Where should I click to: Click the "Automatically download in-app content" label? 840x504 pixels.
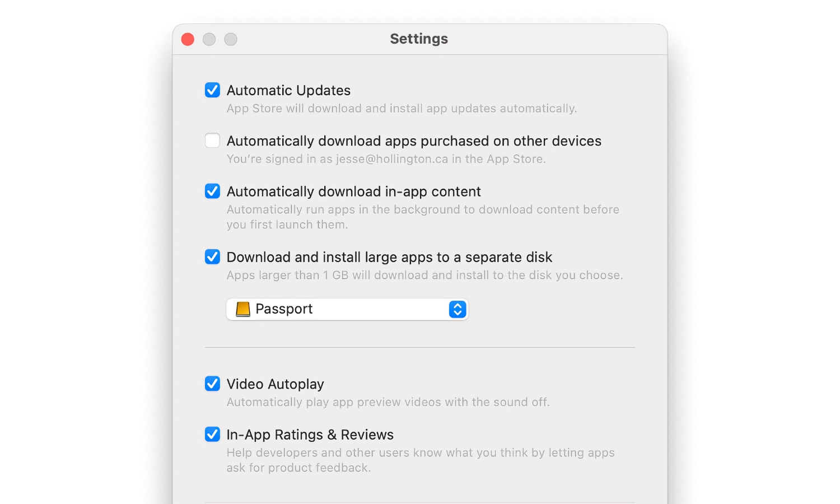pyautogui.click(x=353, y=192)
